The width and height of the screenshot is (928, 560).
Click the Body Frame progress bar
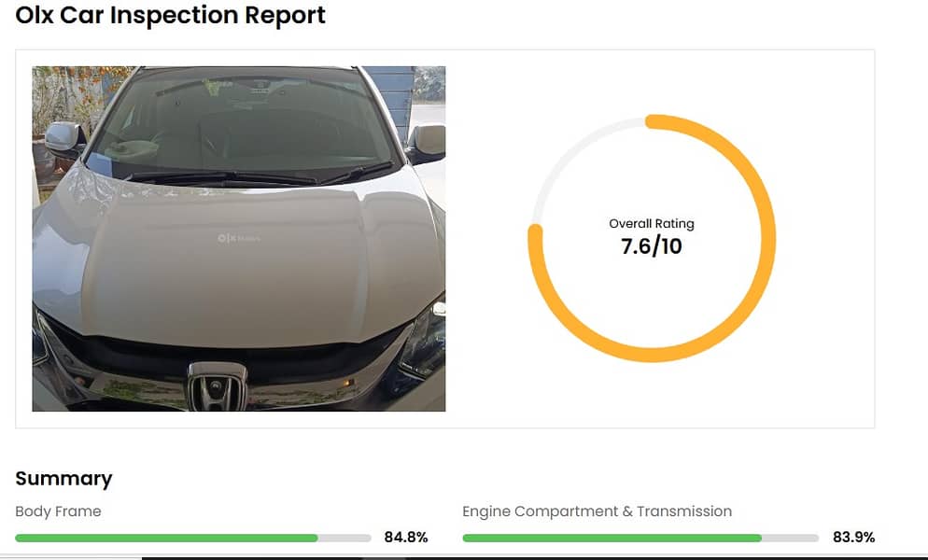coord(166,538)
